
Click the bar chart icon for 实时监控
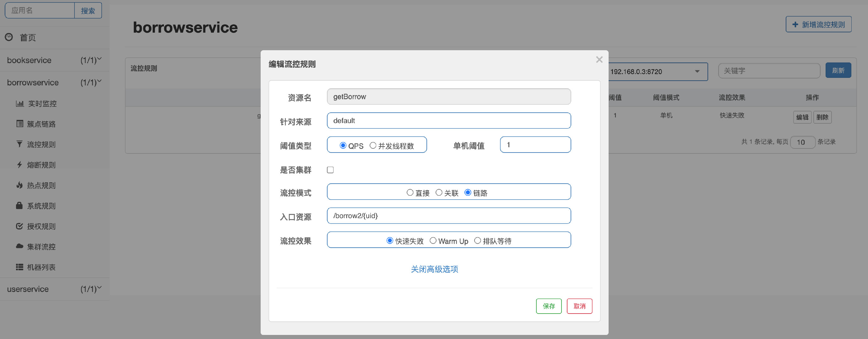[x=20, y=104]
